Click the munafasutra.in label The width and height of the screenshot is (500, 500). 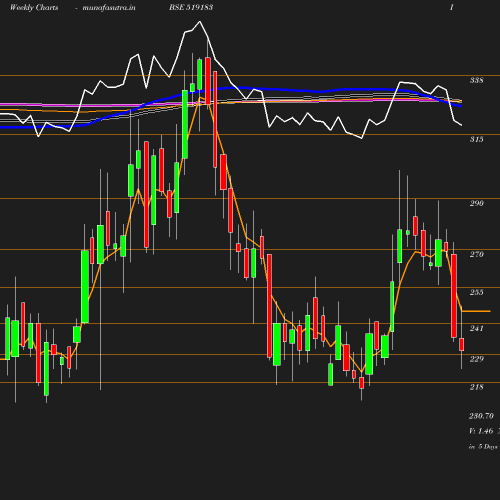[x=109, y=7]
